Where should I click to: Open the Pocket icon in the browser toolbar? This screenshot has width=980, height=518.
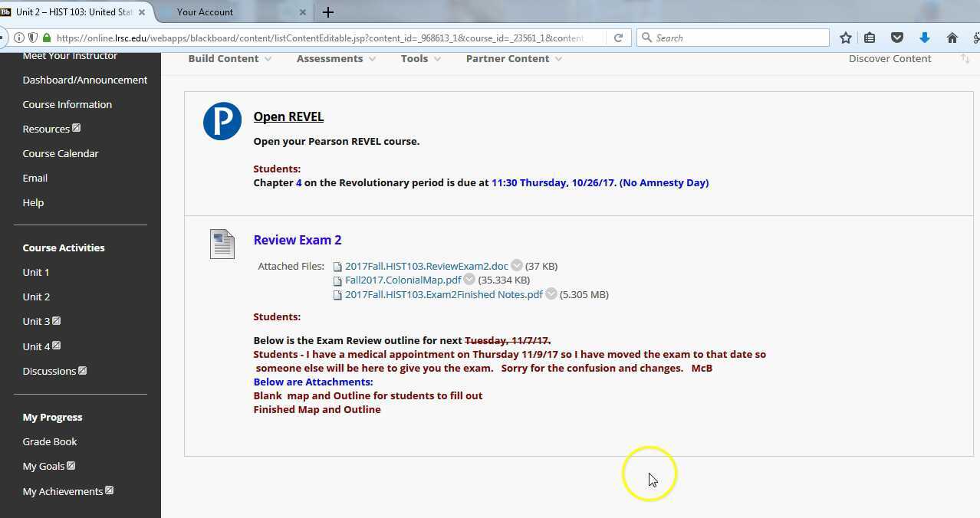(x=896, y=38)
